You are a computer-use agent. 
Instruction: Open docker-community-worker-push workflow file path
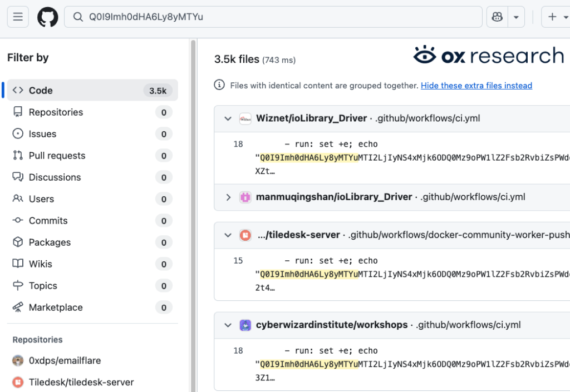pos(459,235)
